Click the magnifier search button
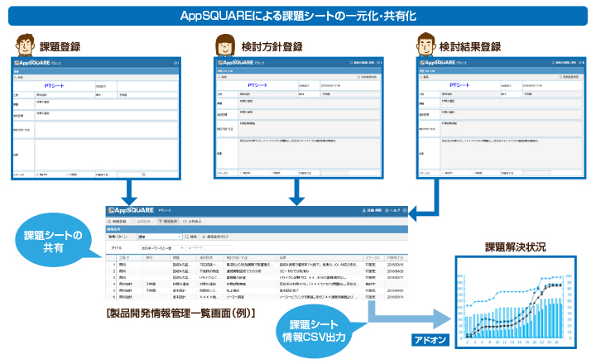596x364 pixels. (191, 237)
